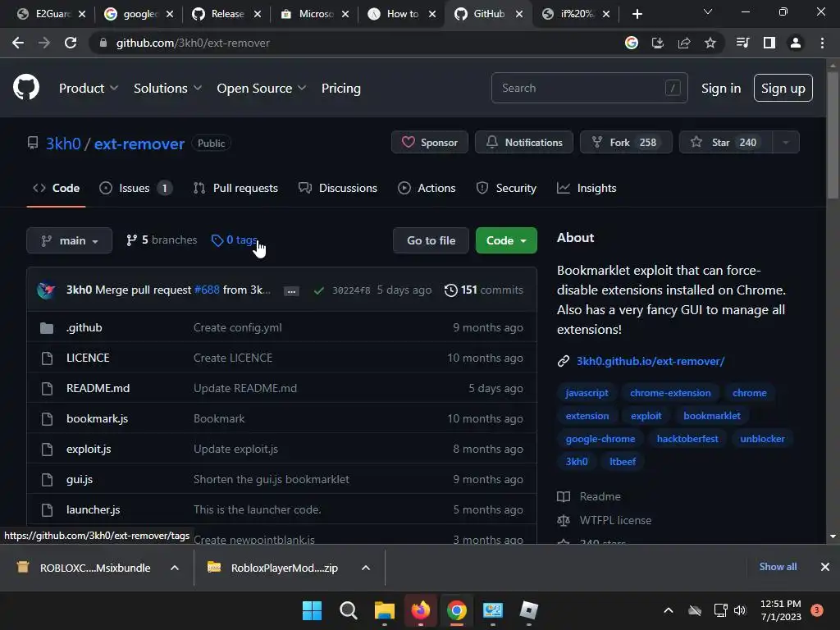Viewport: 840px width, 630px height.
Task: Switch to the Insights tab
Action: pos(587,188)
